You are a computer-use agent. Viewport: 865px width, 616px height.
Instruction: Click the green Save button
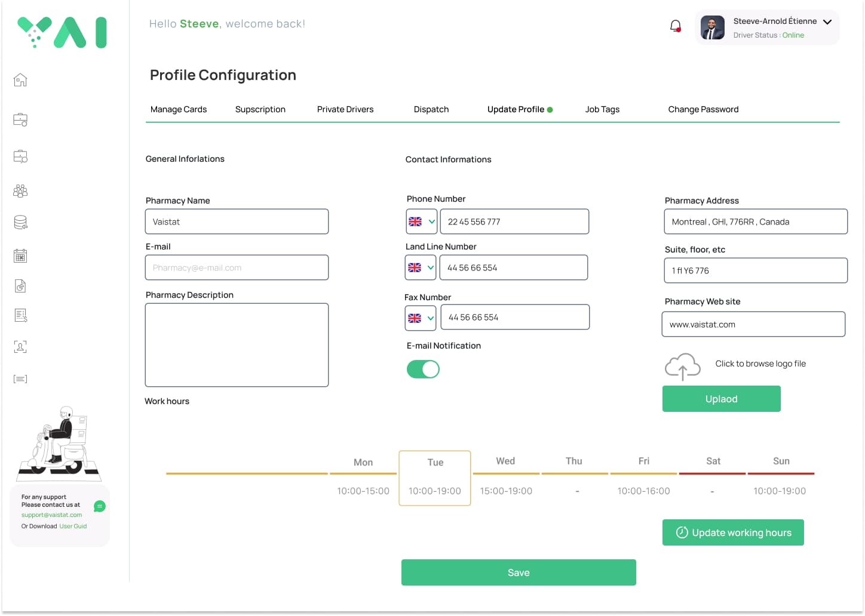(519, 572)
